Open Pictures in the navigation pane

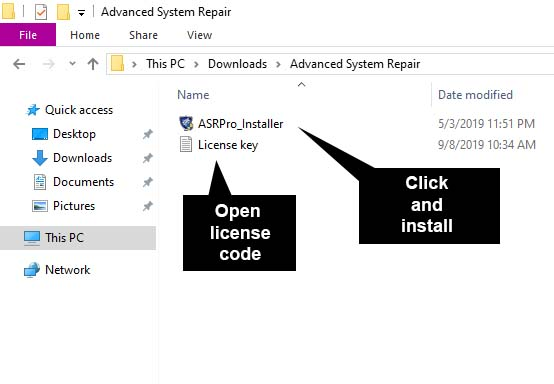(x=74, y=206)
